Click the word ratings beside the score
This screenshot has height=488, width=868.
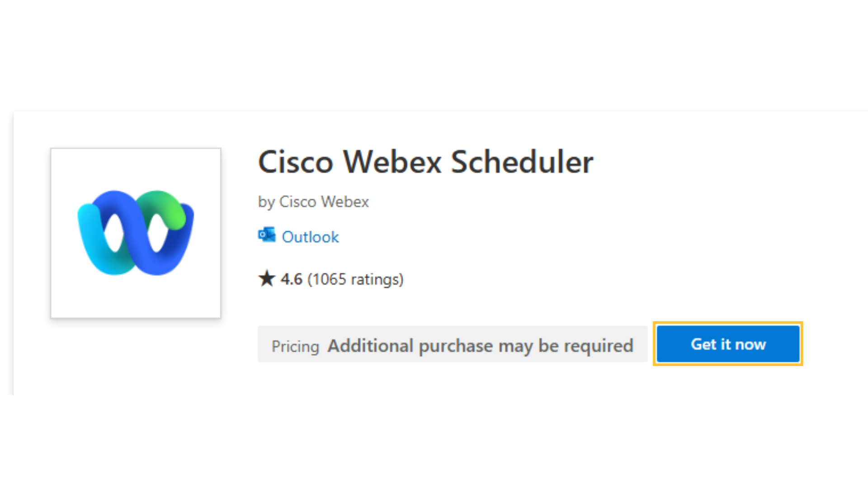375,280
